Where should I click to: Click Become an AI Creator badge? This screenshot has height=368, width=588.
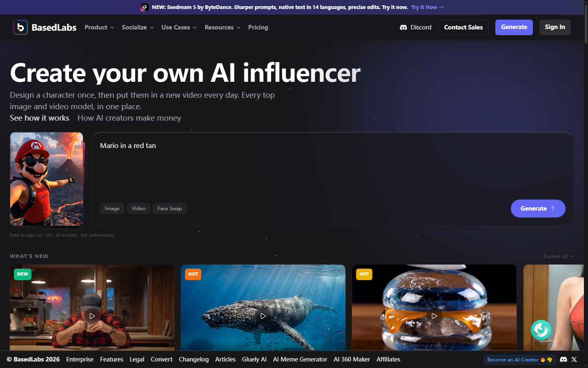(520, 360)
